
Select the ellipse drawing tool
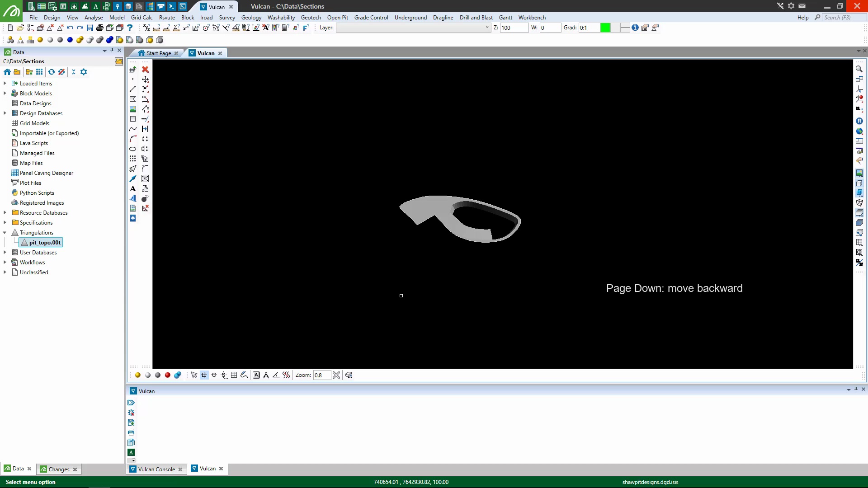[132, 149]
